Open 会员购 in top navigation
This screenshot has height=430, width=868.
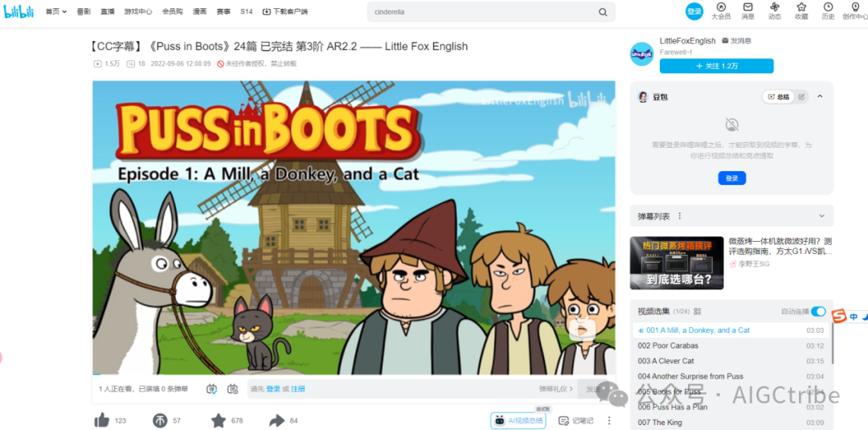tap(172, 11)
